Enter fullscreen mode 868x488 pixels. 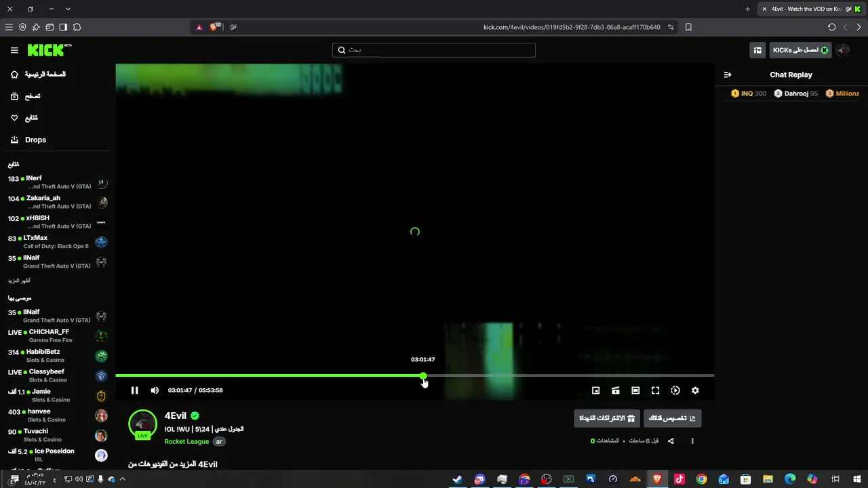655,390
